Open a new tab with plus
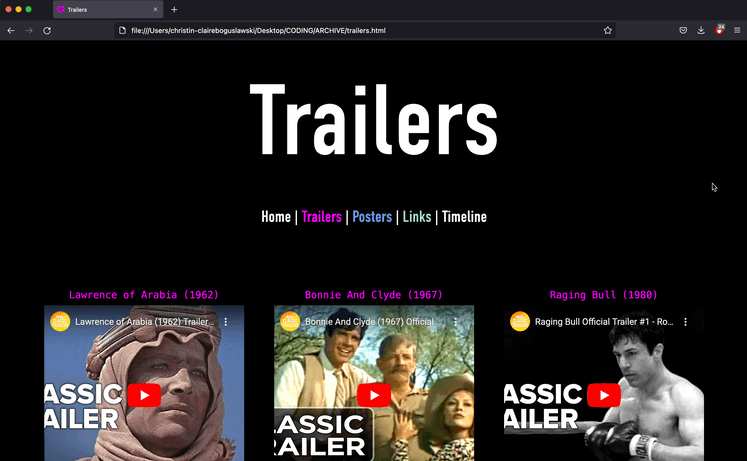Viewport: 747px width, 461px height. click(x=174, y=10)
